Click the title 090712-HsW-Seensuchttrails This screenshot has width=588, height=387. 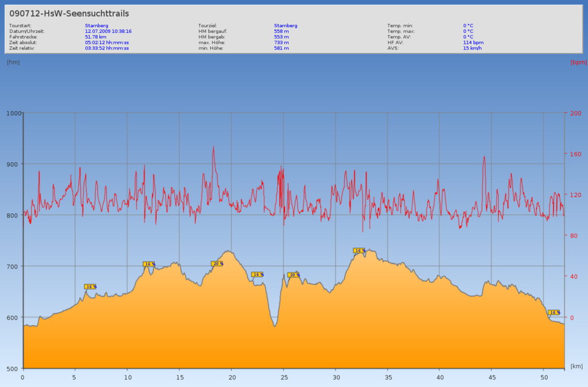coord(69,14)
